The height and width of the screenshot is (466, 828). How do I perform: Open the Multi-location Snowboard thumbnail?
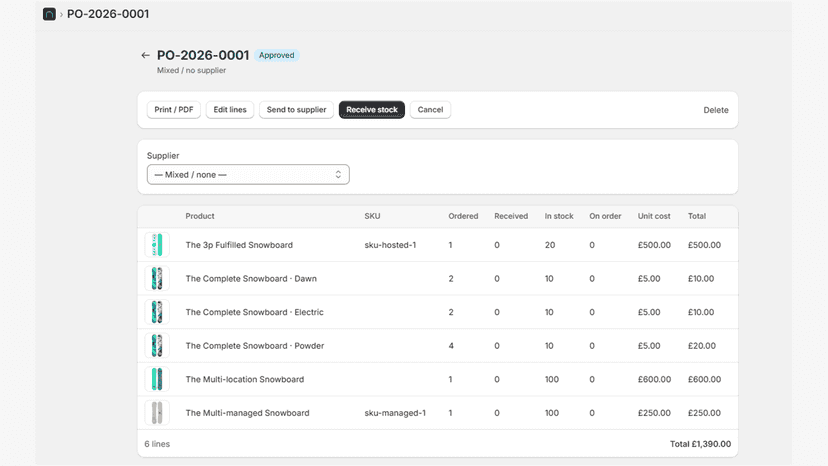coord(157,379)
